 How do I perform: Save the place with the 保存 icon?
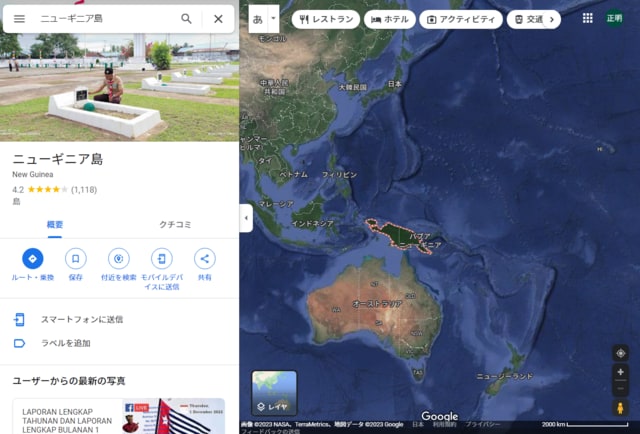[76, 258]
